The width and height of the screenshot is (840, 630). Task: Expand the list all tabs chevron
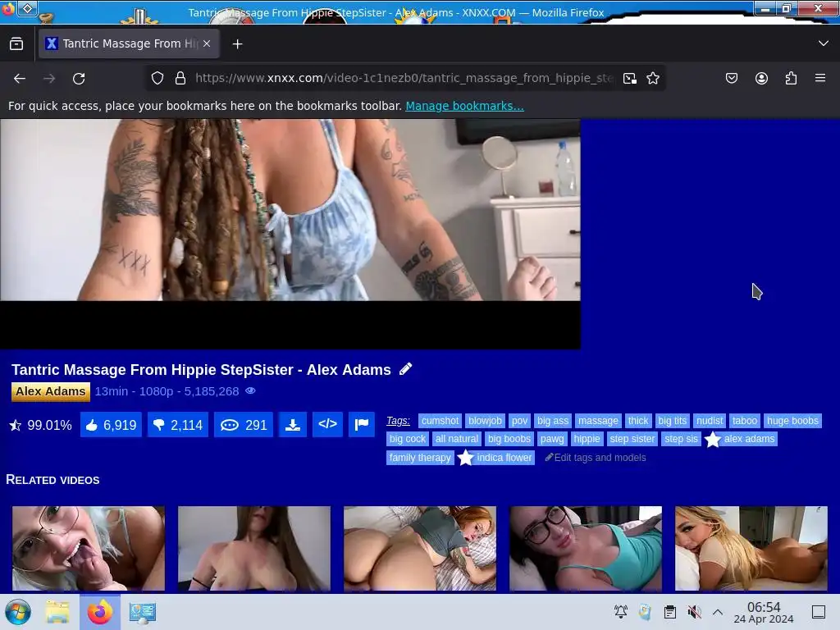pyautogui.click(x=824, y=43)
